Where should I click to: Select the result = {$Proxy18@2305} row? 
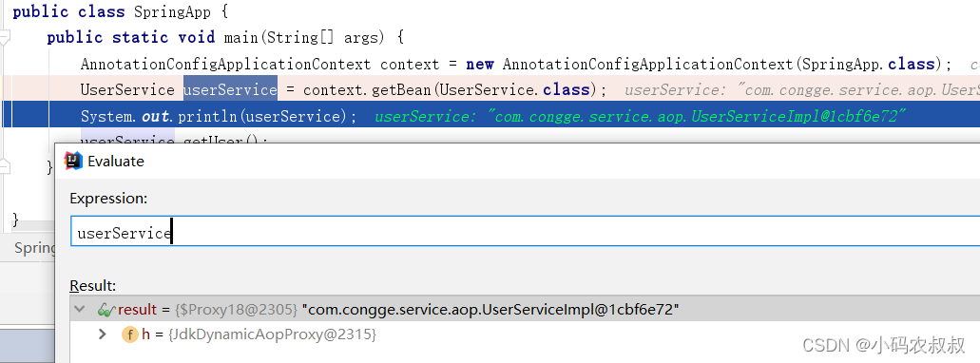525,309
